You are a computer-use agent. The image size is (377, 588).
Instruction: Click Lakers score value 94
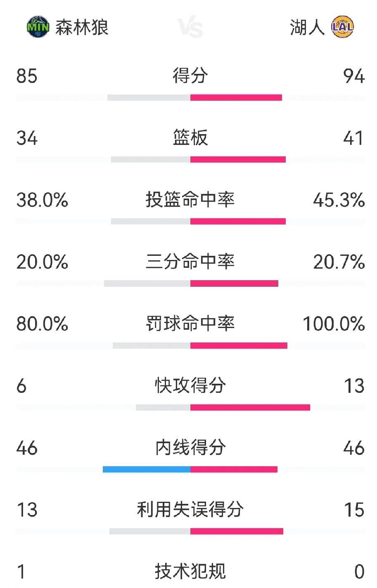coord(354,76)
